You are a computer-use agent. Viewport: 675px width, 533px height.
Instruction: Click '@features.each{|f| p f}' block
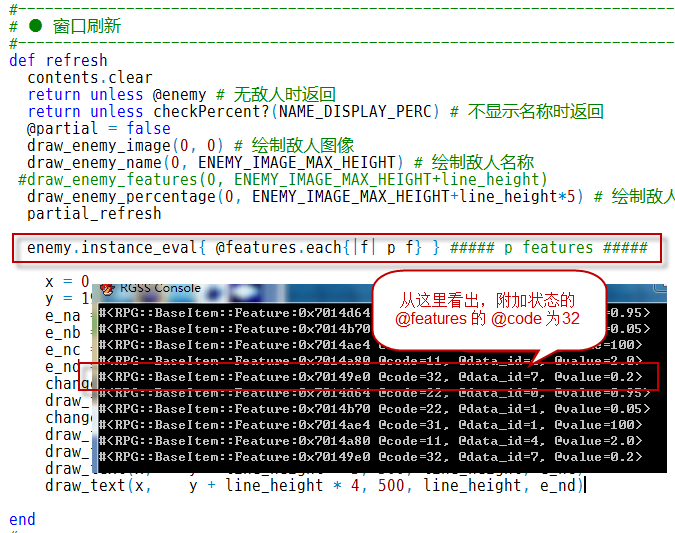(319, 248)
